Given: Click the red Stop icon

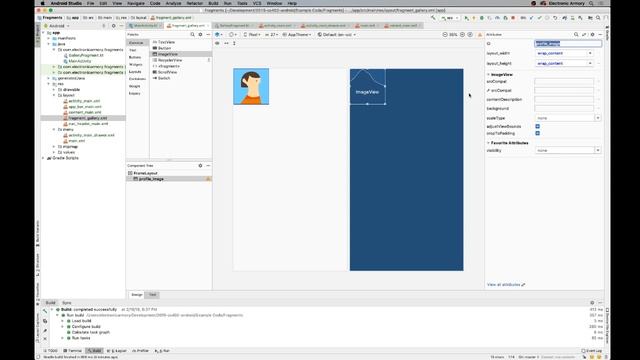Looking at the screenshot, I should pyautogui.click(x=513, y=18).
